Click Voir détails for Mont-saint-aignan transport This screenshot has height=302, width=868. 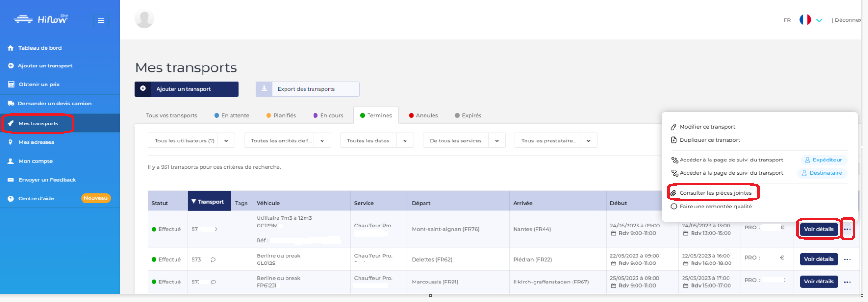pos(819,229)
